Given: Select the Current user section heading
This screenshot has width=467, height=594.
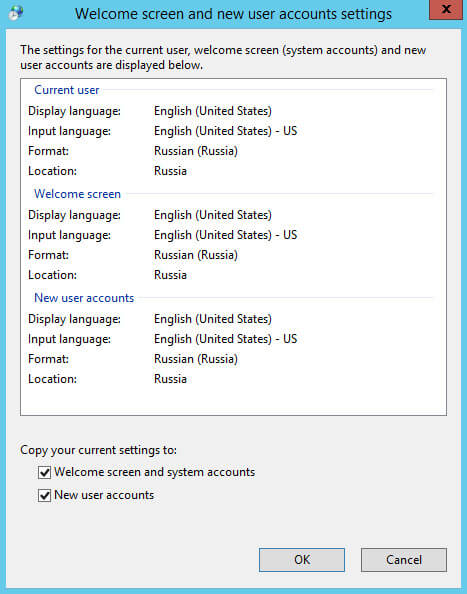Looking at the screenshot, I should click(x=67, y=90).
